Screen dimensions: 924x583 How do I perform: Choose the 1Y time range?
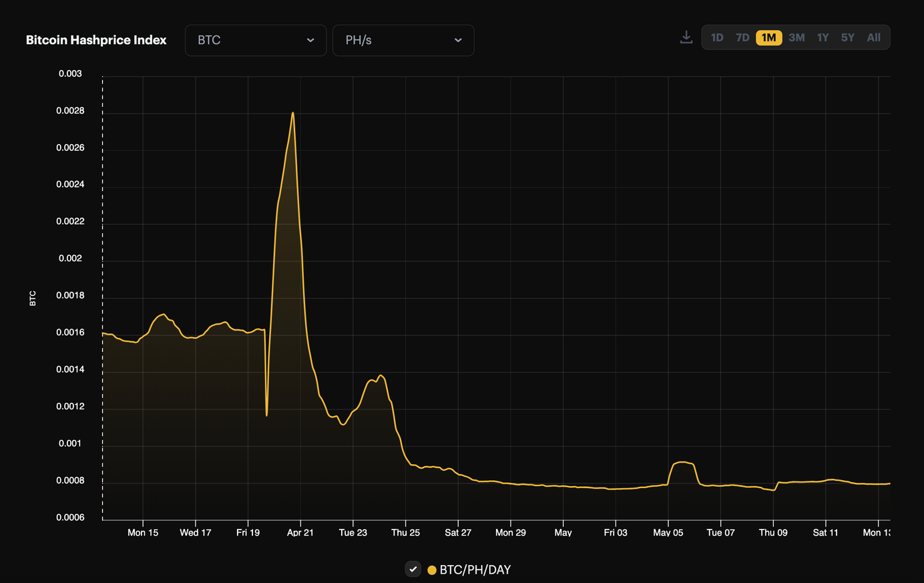pyautogui.click(x=823, y=37)
